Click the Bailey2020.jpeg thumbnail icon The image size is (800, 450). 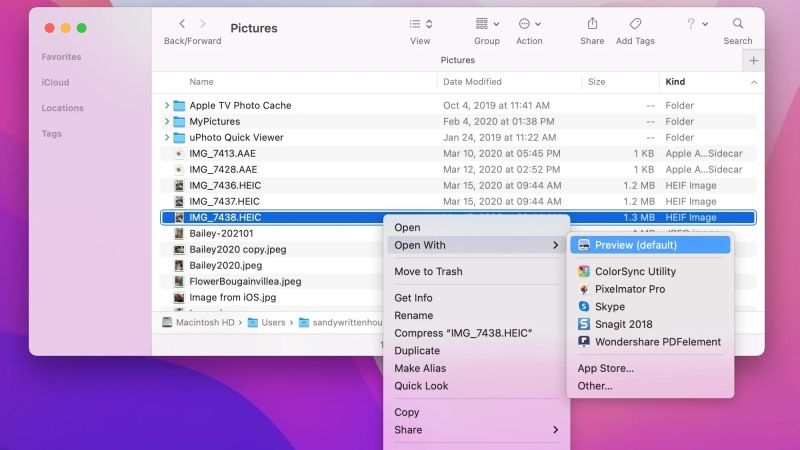(179, 265)
